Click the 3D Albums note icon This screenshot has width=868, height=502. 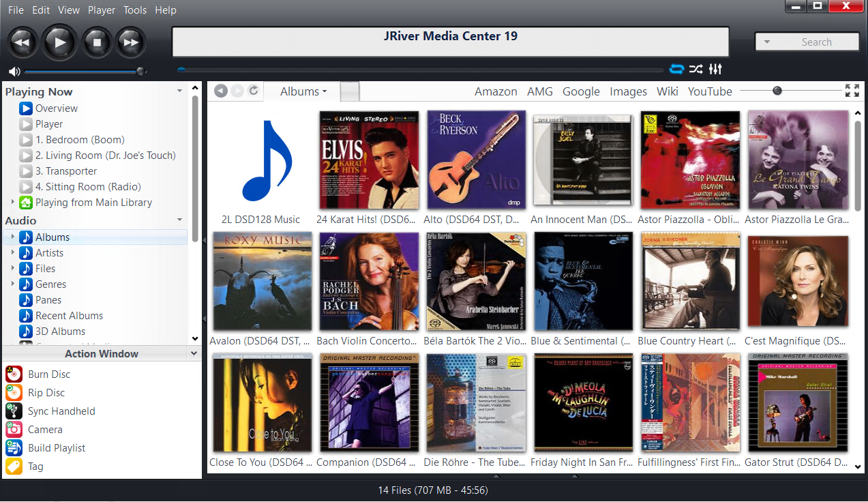[x=26, y=331]
